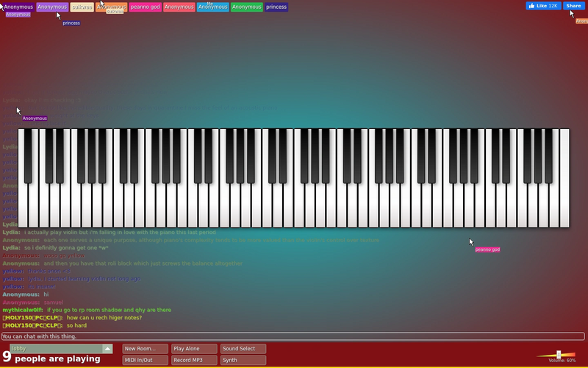This screenshot has height=368, width=588.
Task: Open the lobby room selector
Action: coord(61,348)
